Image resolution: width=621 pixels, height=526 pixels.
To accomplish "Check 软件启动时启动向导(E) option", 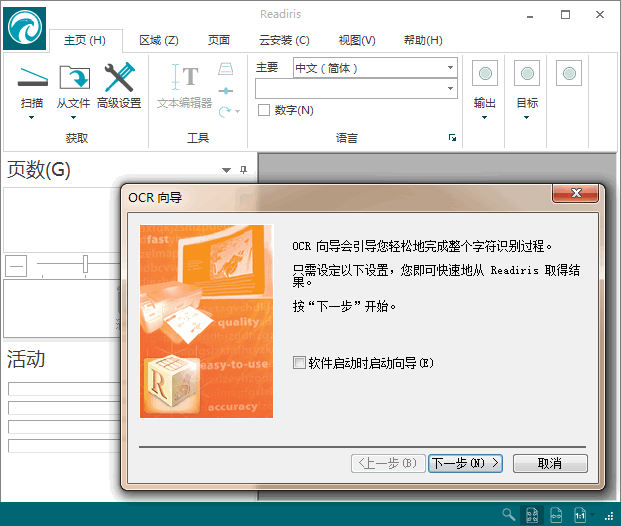I will pos(299,362).
